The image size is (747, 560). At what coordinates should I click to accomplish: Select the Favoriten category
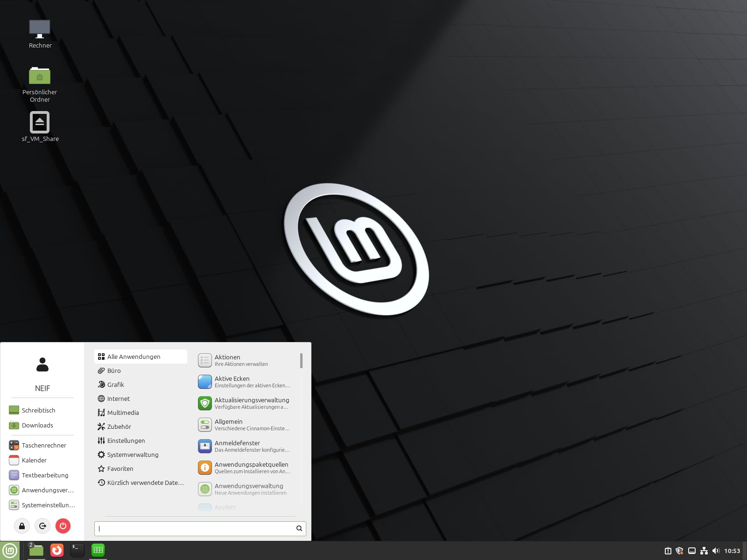pyautogui.click(x=141, y=469)
